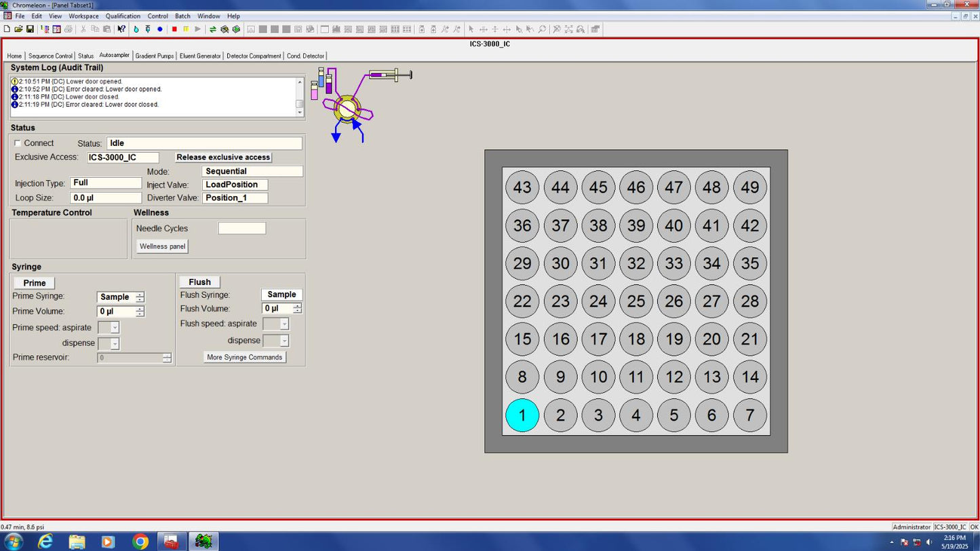
Task: Switch to the Gradient Pumps tab
Action: pyautogui.click(x=155, y=56)
